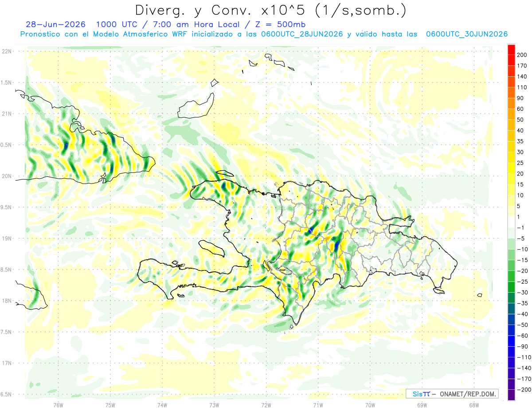Click the '17N' latitude label
The image size is (532, 411).
point(7,363)
